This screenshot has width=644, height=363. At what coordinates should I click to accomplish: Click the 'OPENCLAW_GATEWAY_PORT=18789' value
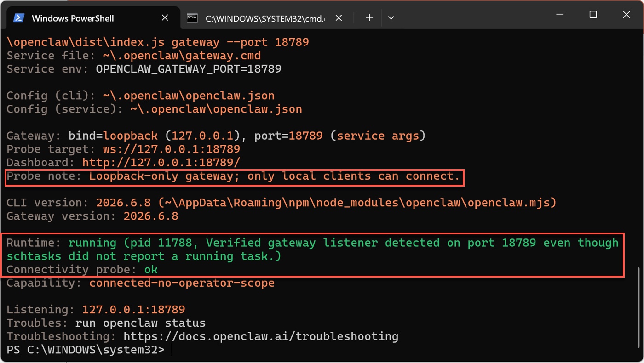tap(189, 69)
